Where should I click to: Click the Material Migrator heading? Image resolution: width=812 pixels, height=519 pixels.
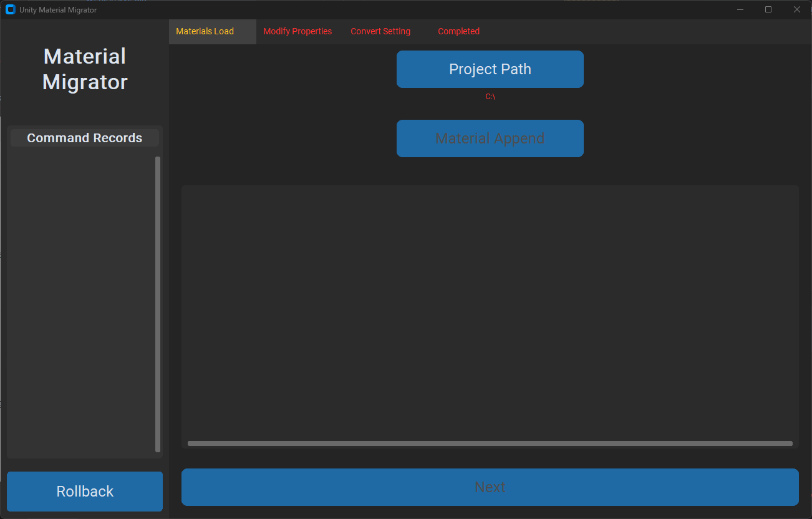85,69
